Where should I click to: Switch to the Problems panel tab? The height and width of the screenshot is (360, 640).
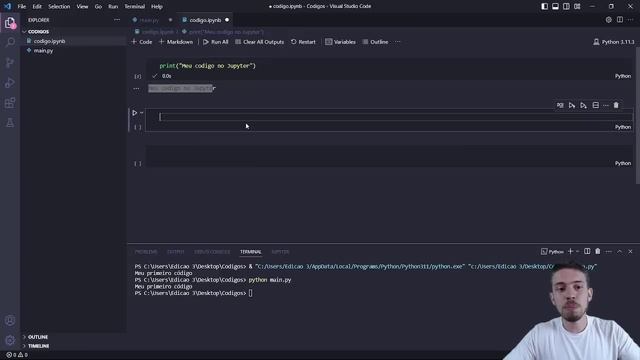pyautogui.click(x=146, y=252)
